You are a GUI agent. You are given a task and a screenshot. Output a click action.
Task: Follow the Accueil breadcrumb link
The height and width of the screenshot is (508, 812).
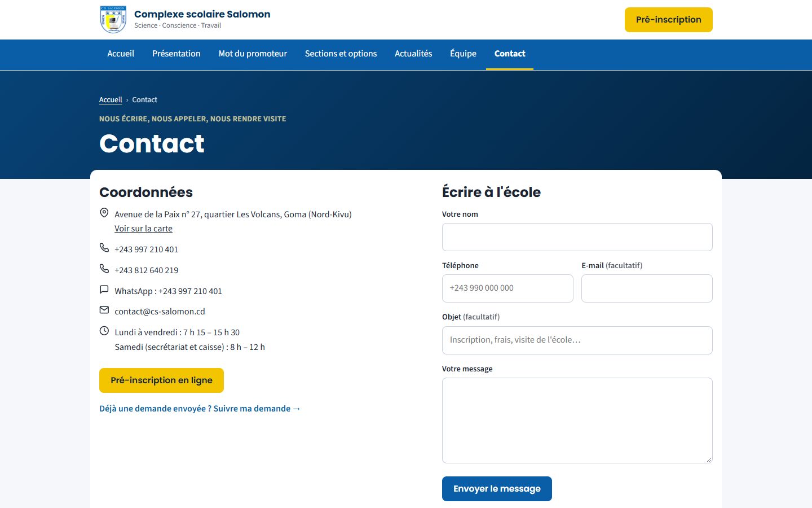[x=111, y=100]
